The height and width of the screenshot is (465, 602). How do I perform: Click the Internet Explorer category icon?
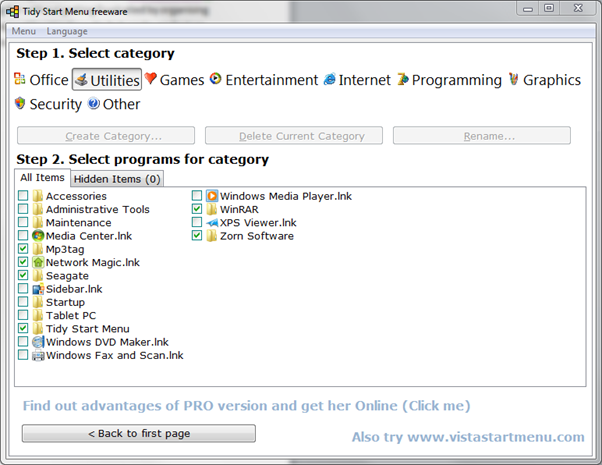330,79
